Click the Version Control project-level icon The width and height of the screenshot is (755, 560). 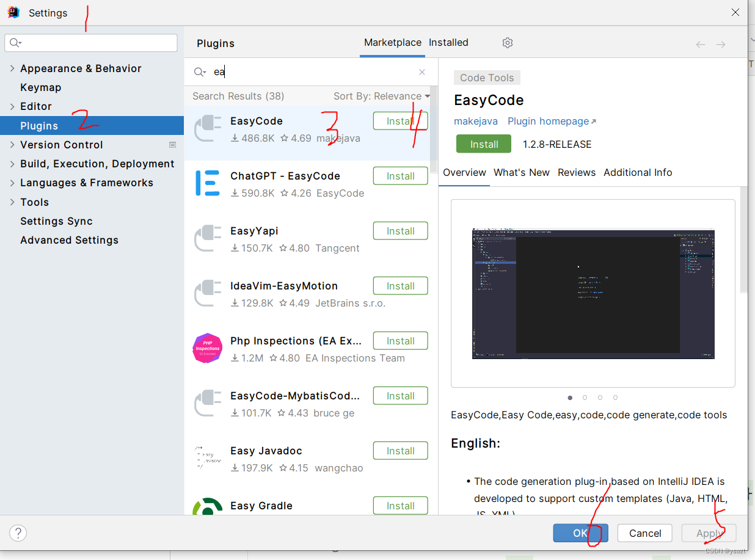point(172,145)
